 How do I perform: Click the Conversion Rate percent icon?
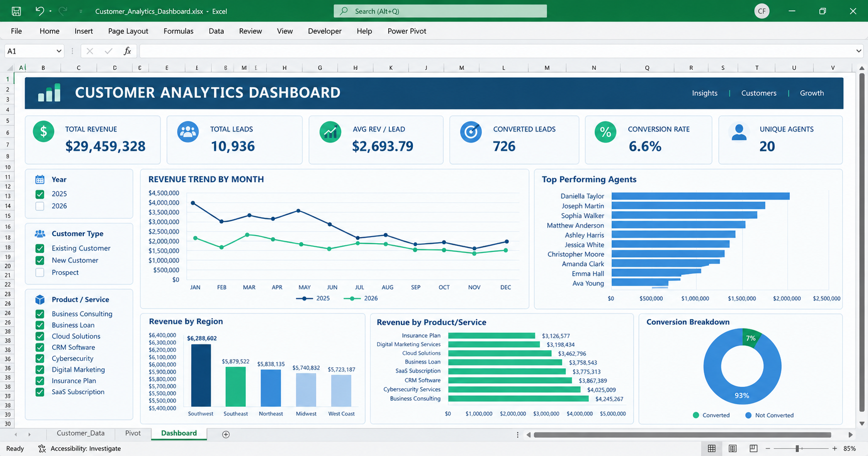pyautogui.click(x=606, y=132)
